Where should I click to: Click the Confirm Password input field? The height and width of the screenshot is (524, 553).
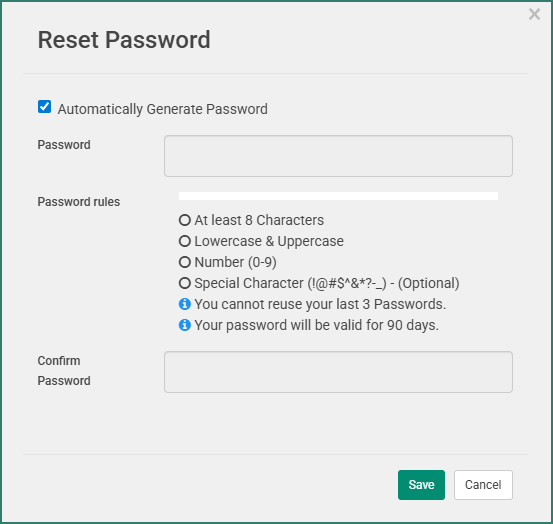click(x=338, y=372)
